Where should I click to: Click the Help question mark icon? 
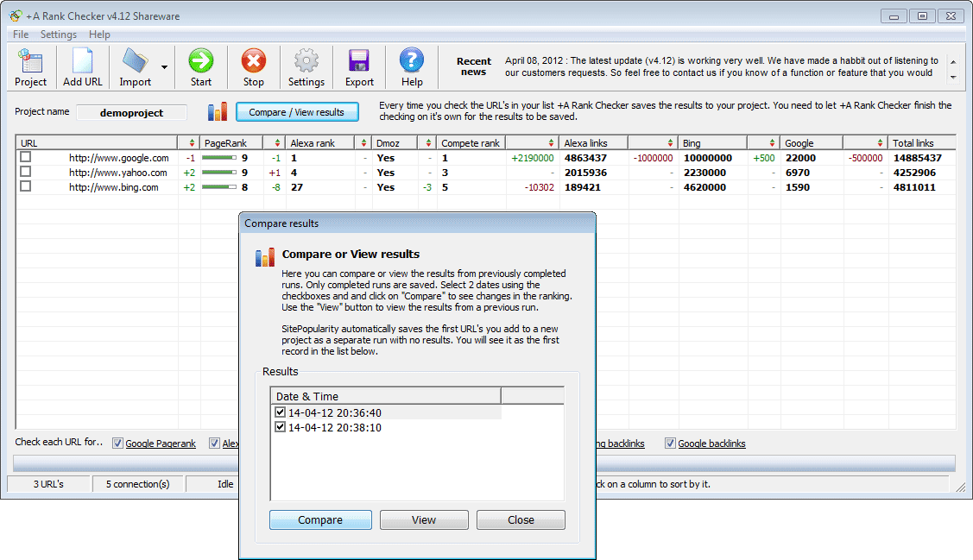(x=412, y=62)
